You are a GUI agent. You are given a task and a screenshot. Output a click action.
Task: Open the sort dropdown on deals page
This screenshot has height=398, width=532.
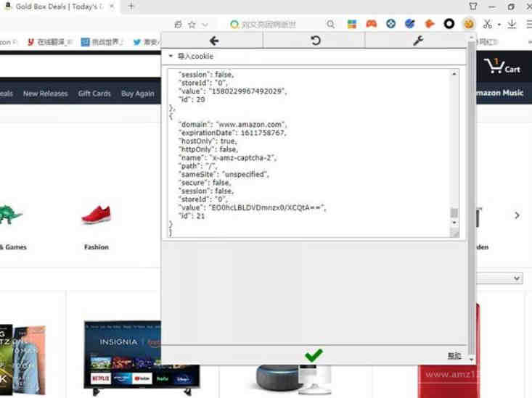click(499, 278)
